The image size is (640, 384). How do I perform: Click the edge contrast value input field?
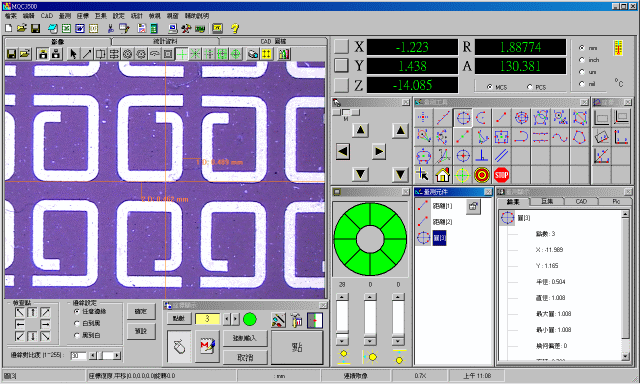click(x=78, y=356)
